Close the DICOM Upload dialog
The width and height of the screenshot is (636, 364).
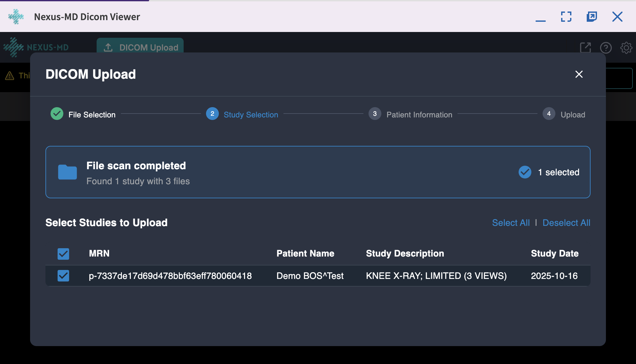[579, 74]
